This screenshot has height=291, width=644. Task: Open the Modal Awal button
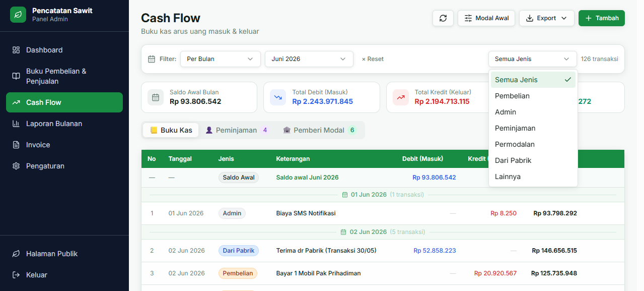tap(486, 18)
